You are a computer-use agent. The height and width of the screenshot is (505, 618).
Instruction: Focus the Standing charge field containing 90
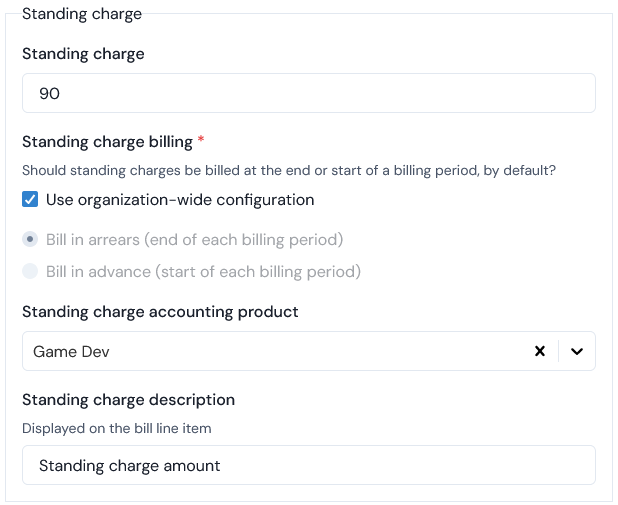click(309, 93)
